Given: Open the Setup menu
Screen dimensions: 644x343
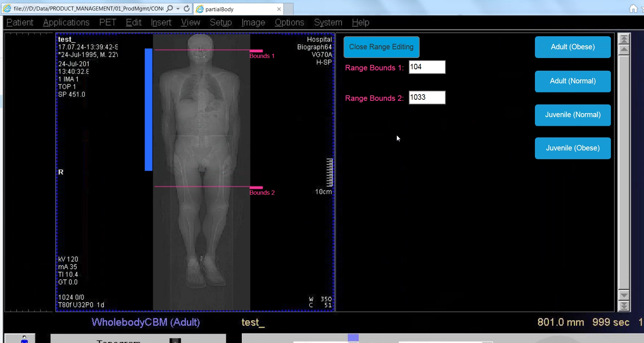Looking at the screenshot, I should point(221,22).
